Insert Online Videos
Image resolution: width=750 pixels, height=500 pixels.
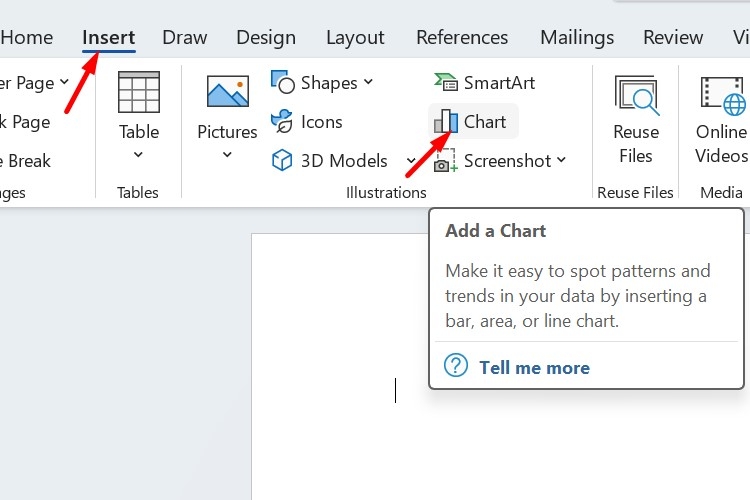coord(721,120)
